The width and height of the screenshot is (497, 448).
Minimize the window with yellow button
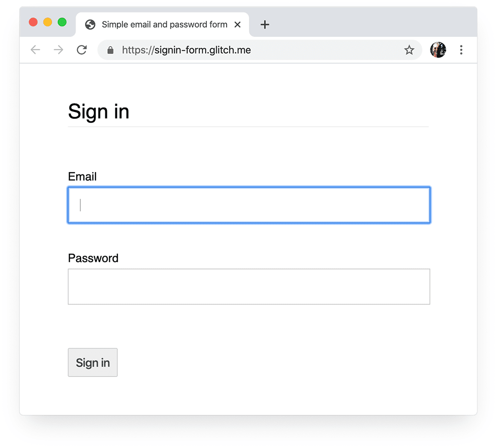pyautogui.click(x=48, y=22)
